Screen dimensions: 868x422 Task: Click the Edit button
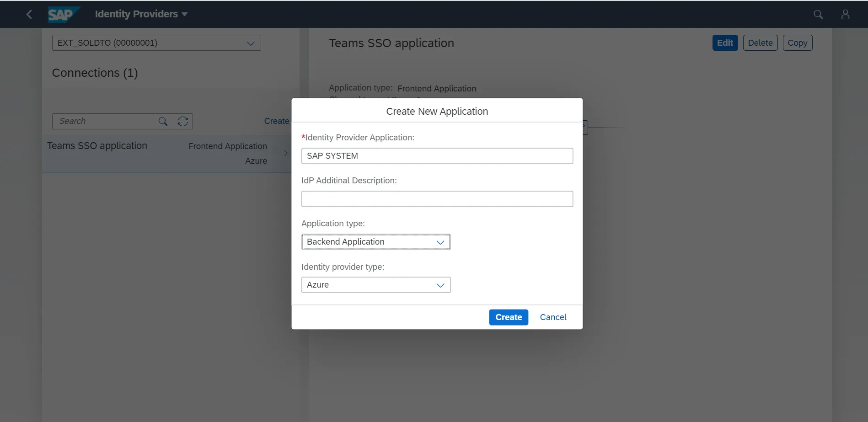point(725,43)
